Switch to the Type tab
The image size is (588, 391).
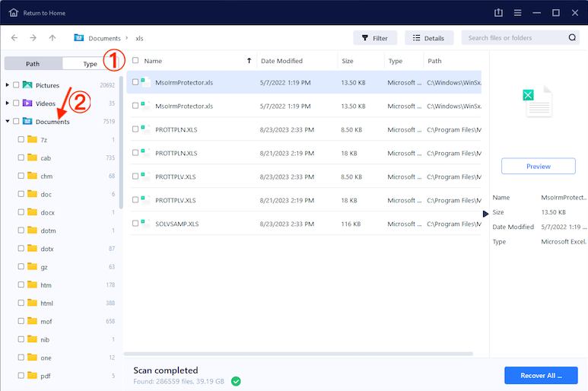point(90,64)
